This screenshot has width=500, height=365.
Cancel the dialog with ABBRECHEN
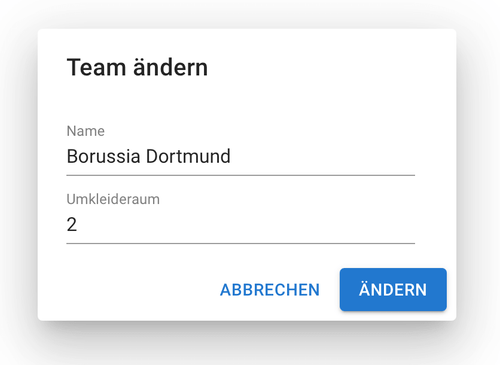coord(270,290)
